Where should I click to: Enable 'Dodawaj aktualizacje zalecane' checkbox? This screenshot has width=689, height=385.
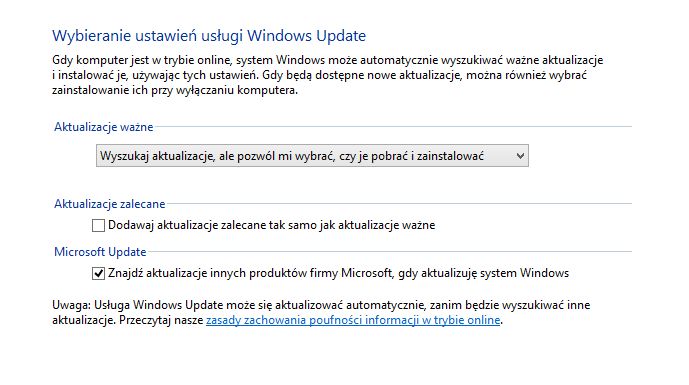tap(98, 225)
